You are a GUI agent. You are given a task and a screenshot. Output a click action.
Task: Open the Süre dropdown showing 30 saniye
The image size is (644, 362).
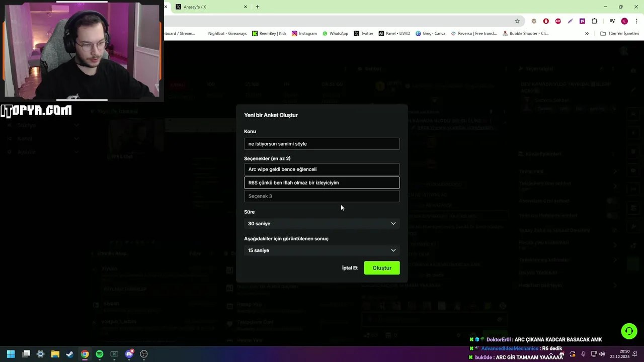click(322, 223)
